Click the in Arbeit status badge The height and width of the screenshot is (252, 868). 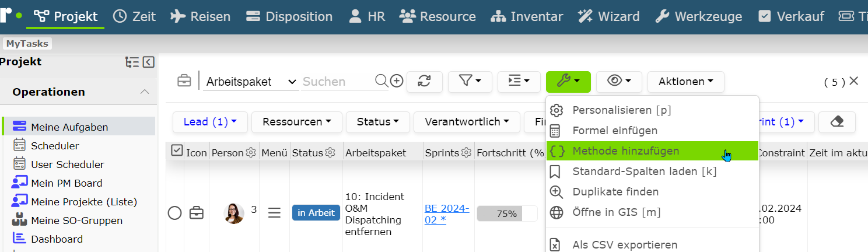pyautogui.click(x=316, y=213)
